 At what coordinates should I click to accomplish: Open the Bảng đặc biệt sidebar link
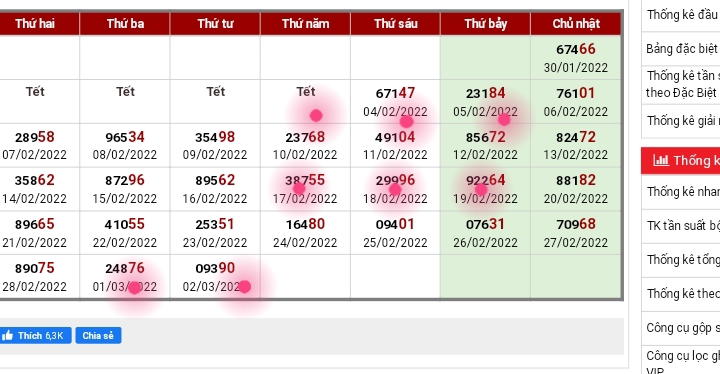click(681, 48)
